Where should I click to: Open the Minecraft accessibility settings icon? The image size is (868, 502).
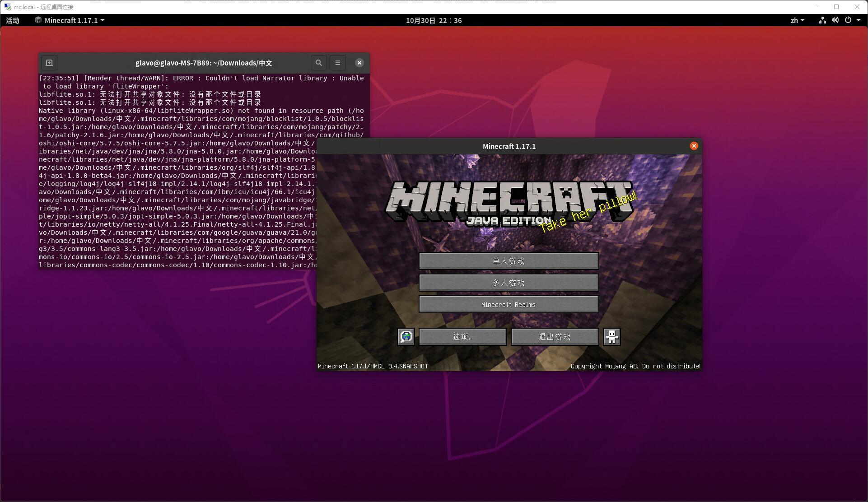pyautogui.click(x=612, y=337)
